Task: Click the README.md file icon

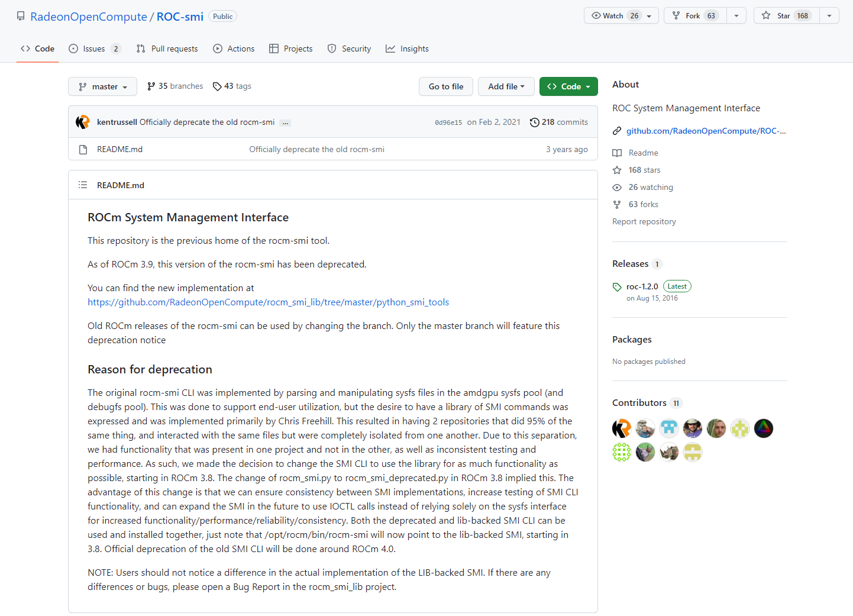Action: click(x=83, y=150)
